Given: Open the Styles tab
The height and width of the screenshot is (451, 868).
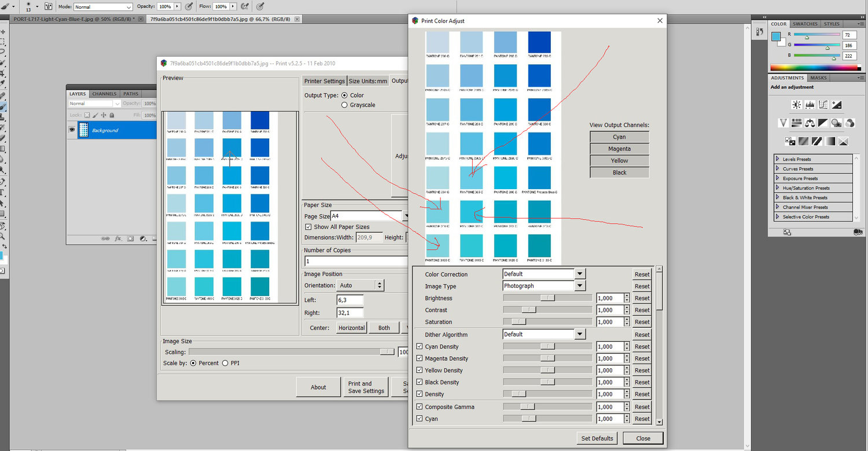Looking at the screenshot, I should point(832,24).
